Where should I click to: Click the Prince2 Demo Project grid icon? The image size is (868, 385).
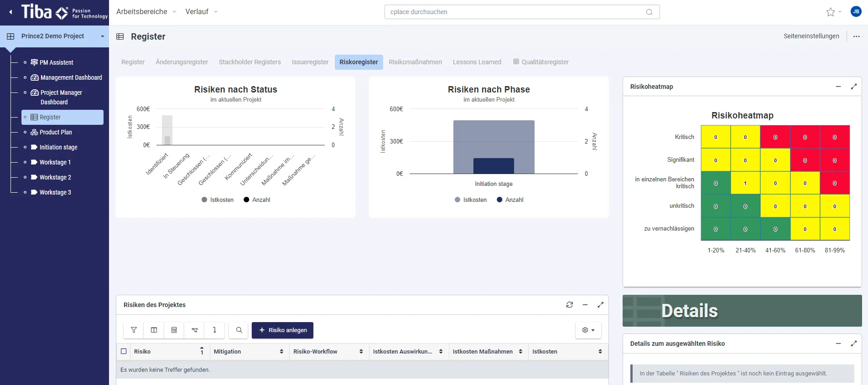[10, 36]
